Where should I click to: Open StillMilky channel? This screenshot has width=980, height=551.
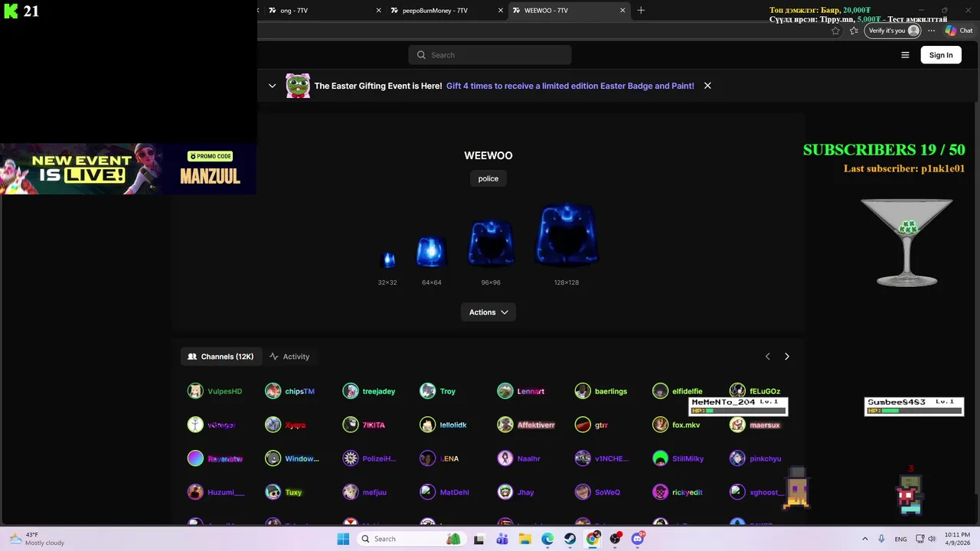(678, 458)
